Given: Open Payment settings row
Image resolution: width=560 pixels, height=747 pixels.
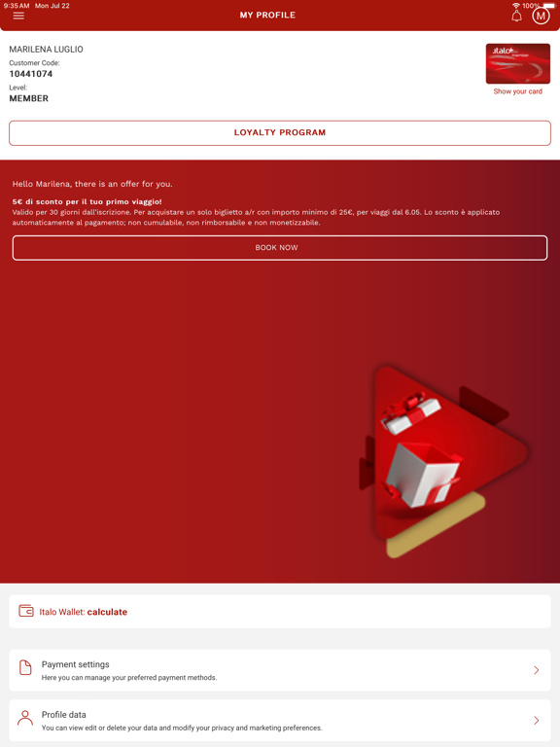Looking at the screenshot, I should pyautogui.click(x=280, y=670).
